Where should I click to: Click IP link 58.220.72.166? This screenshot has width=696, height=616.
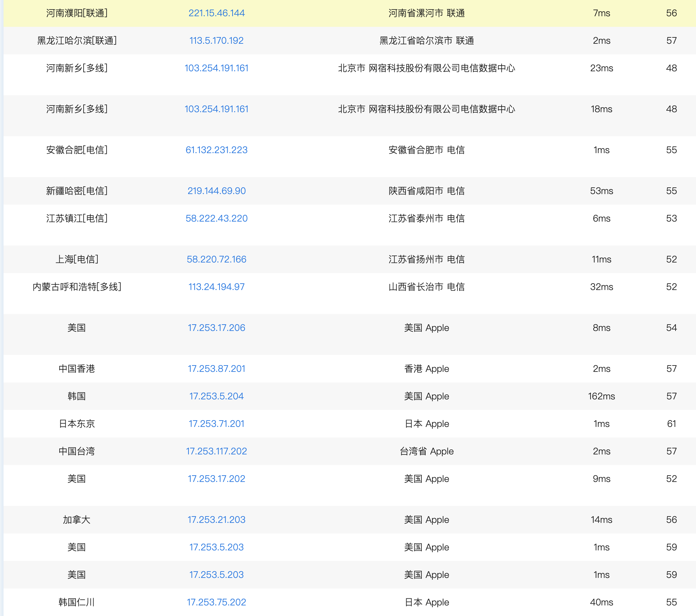216,259
